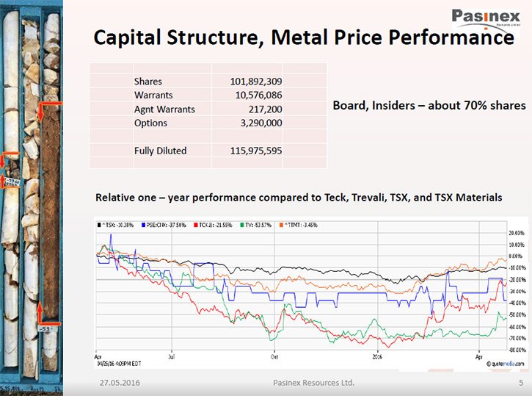
Task: Click the 'Warrants' row label
Action: (x=153, y=95)
